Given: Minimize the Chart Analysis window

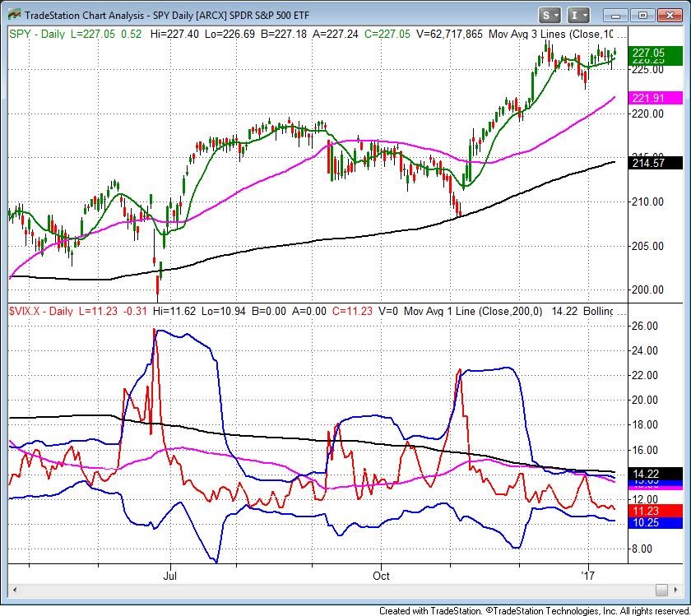Looking at the screenshot, I should (x=615, y=16).
